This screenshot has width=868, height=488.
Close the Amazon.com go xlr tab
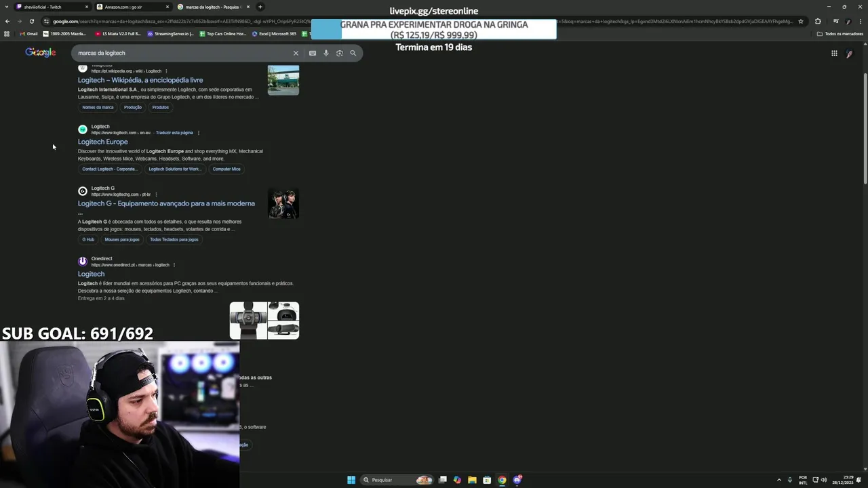(167, 7)
